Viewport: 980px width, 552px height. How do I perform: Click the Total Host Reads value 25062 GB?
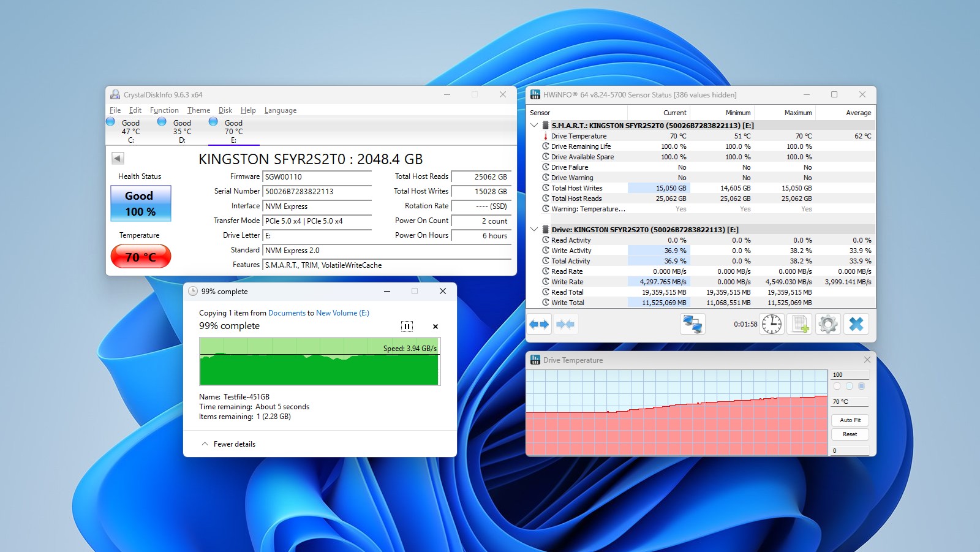pos(481,177)
